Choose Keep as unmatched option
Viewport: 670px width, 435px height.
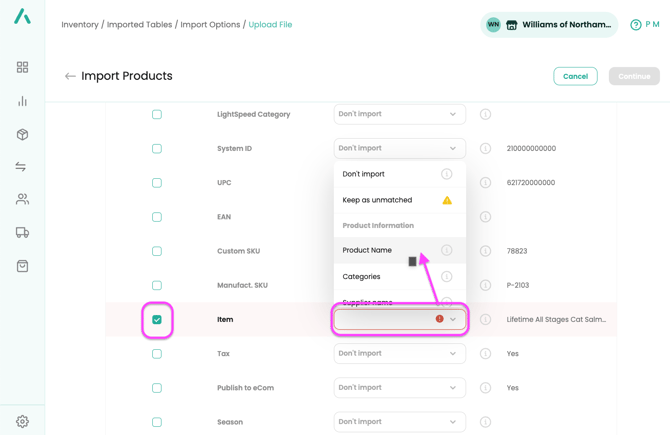pyautogui.click(x=377, y=200)
